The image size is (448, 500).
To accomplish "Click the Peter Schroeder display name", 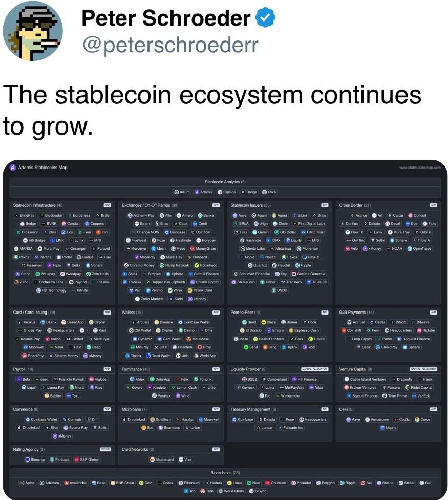I will pos(166,19).
